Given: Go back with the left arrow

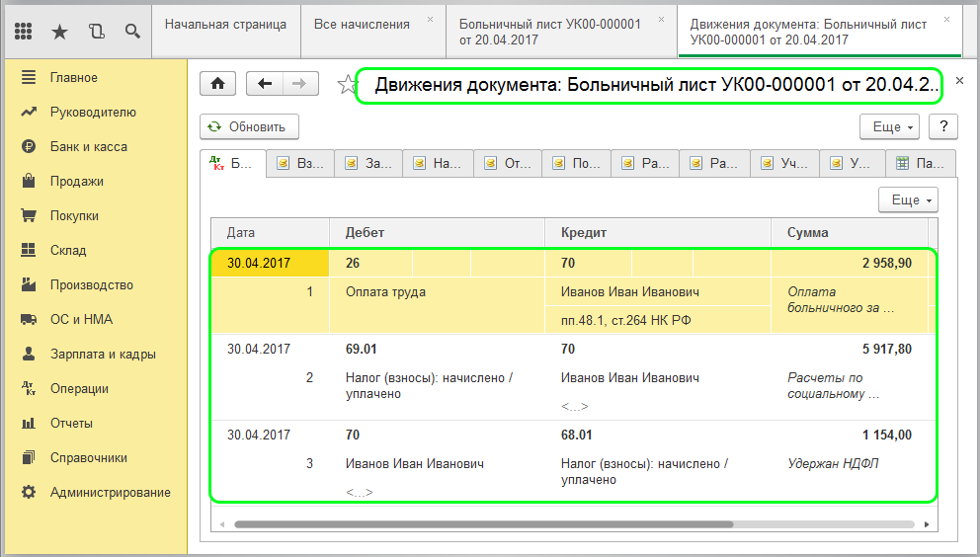Looking at the screenshot, I should (264, 84).
